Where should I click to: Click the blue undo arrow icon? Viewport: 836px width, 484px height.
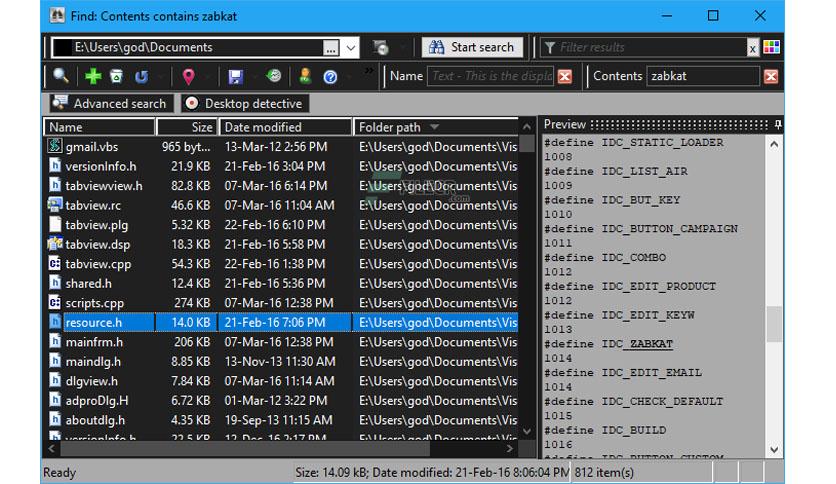coord(141,76)
